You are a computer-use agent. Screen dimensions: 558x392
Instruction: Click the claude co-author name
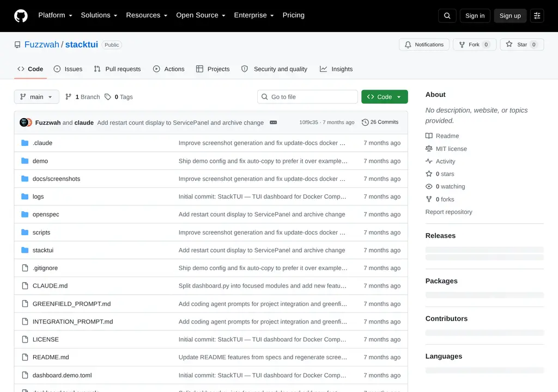pyautogui.click(x=84, y=122)
